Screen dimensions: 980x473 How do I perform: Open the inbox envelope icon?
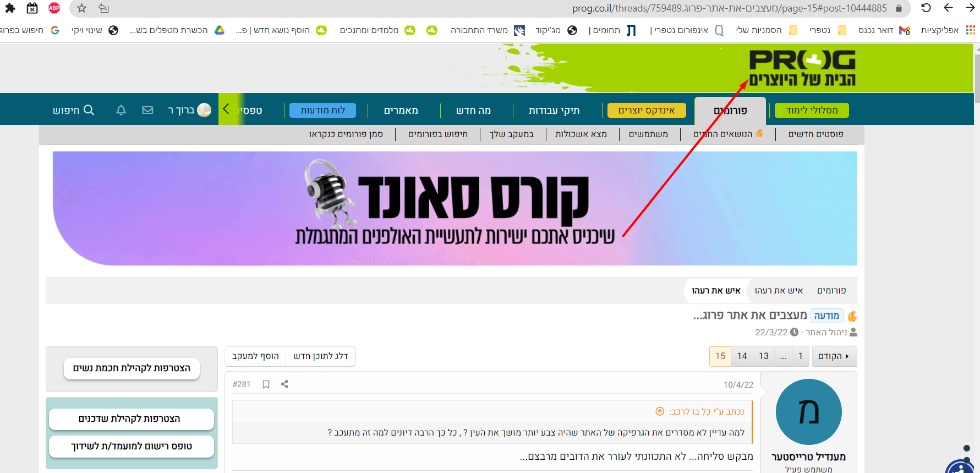click(x=147, y=110)
